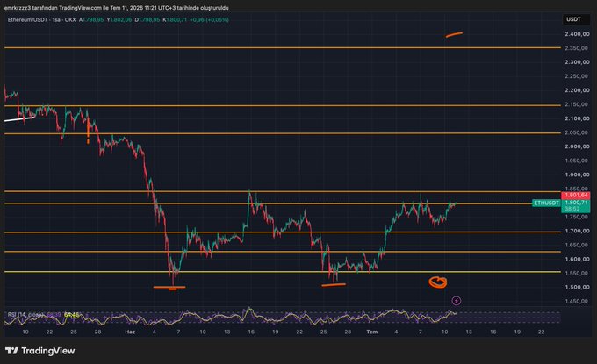Image resolution: width=597 pixels, height=364 pixels.
Task: Click the 38:52 candle countdown timer
Action: coord(572,209)
